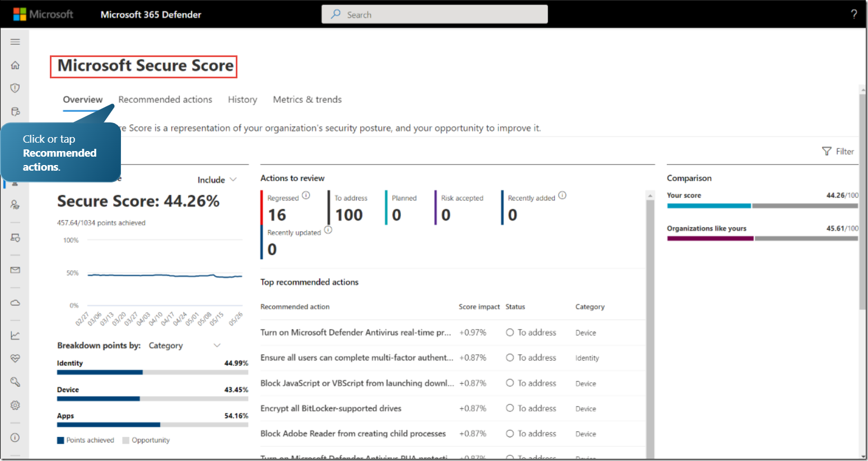Click the Opportunity legend swatch
The image size is (868, 461).
126,440
